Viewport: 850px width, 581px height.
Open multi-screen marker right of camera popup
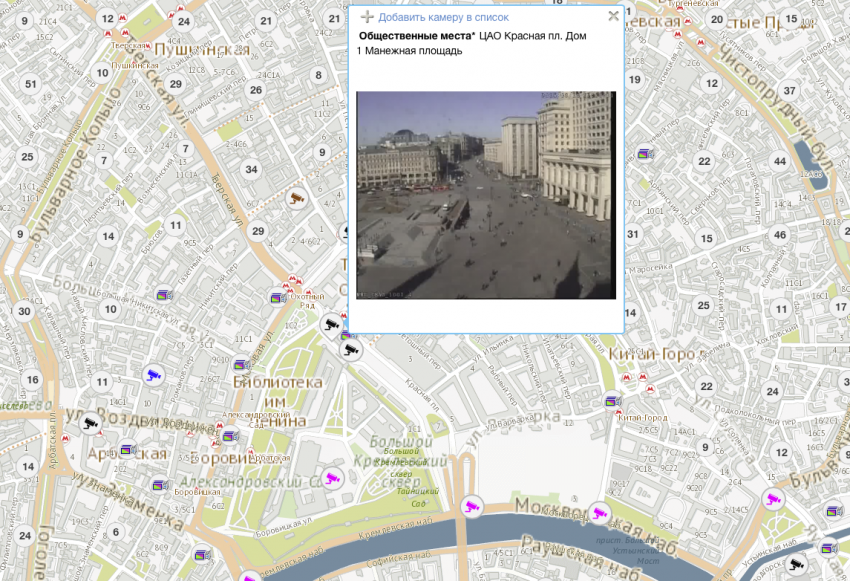pyautogui.click(x=645, y=154)
